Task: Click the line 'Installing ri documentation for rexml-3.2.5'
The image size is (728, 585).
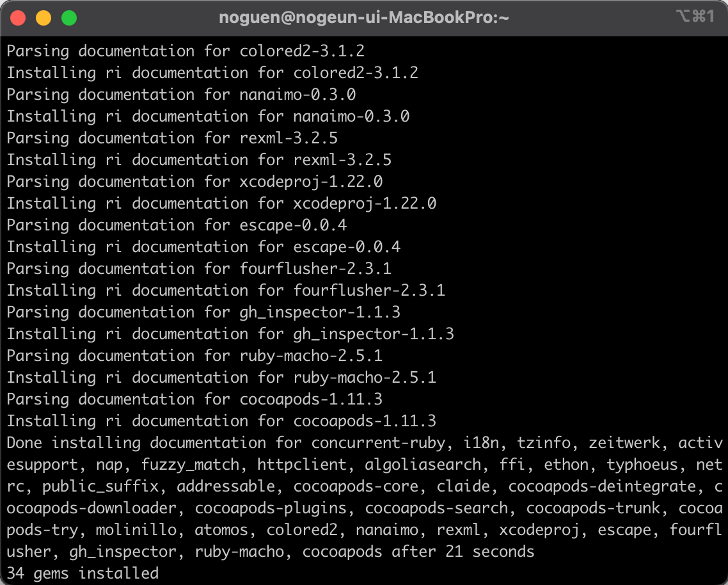Action: click(199, 160)
